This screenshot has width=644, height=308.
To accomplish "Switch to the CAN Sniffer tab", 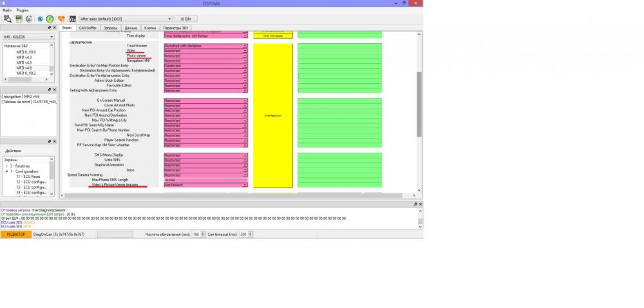I will (x=88, y=28).
